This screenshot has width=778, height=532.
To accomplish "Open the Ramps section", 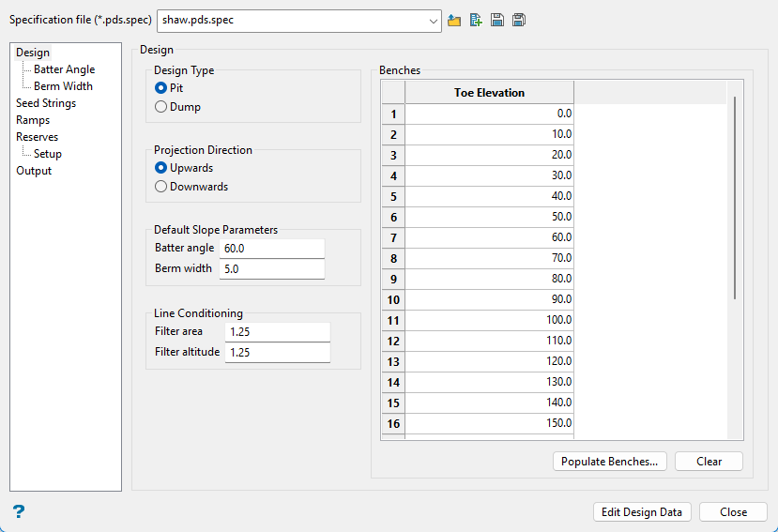I will pyautogui.click(x=33, y=120).
